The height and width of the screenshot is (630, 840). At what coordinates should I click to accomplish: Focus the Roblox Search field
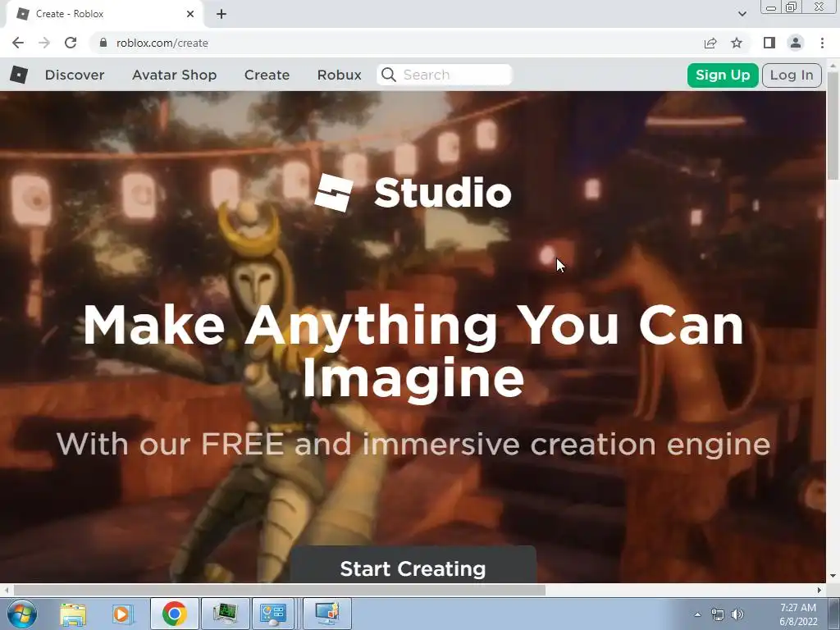tap(445, 75)
